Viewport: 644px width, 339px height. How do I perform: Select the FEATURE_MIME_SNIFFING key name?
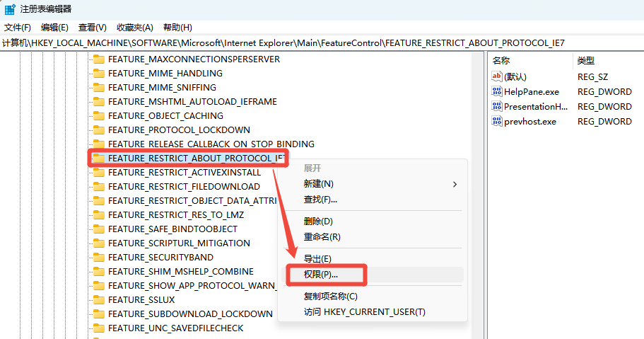click(162, 88)
